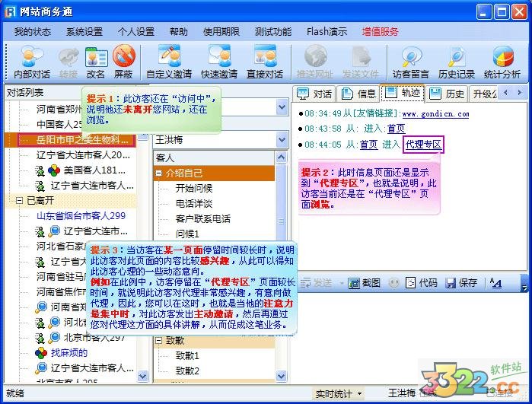The height and width of the screenshot is (404, 532).
Task: Open the 测试功能 menu
Action: 273,31
